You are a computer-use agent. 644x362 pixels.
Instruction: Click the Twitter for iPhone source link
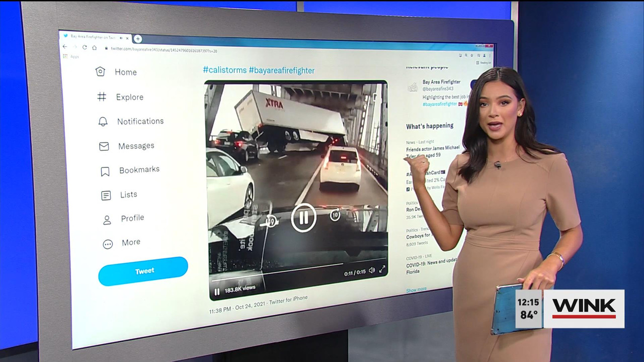288,301
